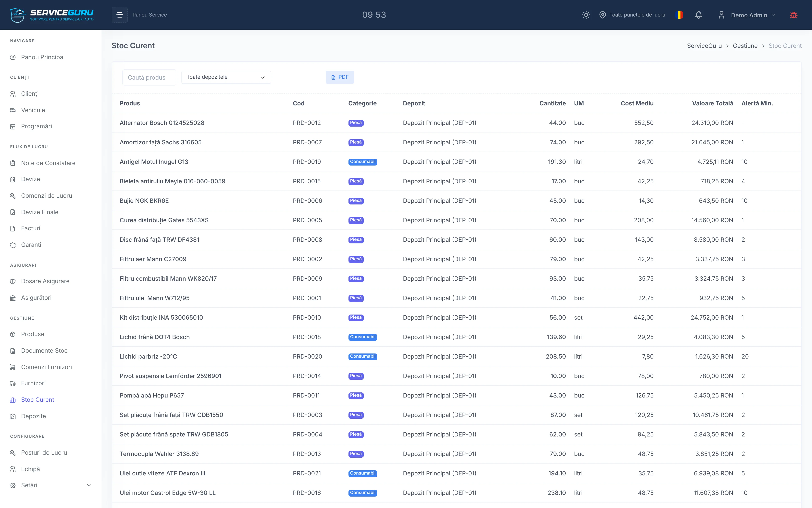Viewport: 812px width, 508px height.
Task: Open notifications bell
Action: pos(699,15)
